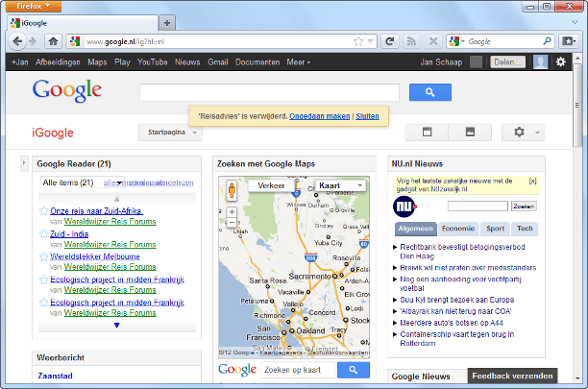This screenshot has height=389, width=588.
Task: Click the Ongedaan maken link
Action: click(x=320, y=116)
